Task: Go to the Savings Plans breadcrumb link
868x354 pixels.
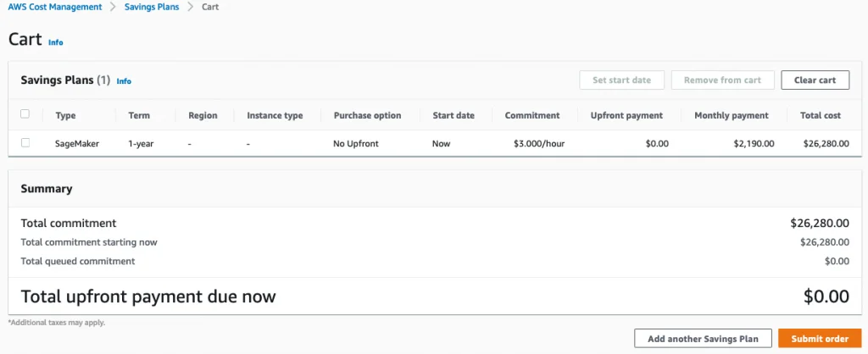Action: coord(152,7)
